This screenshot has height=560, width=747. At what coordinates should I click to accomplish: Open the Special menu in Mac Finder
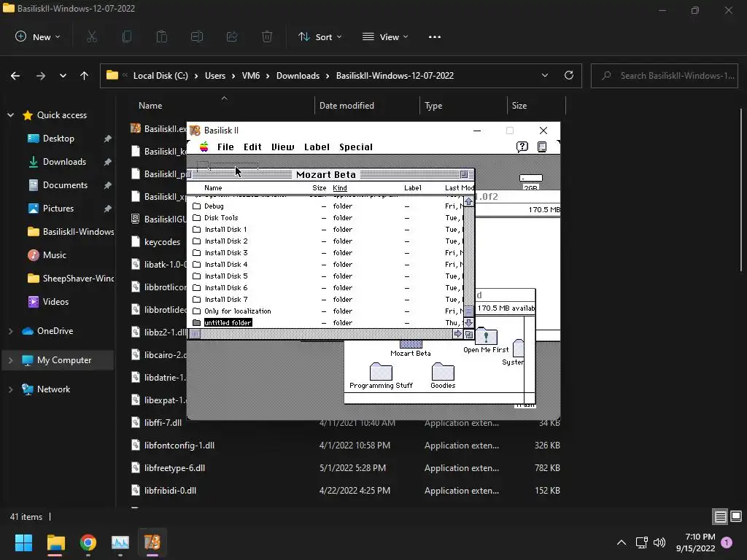pos(356,147)
